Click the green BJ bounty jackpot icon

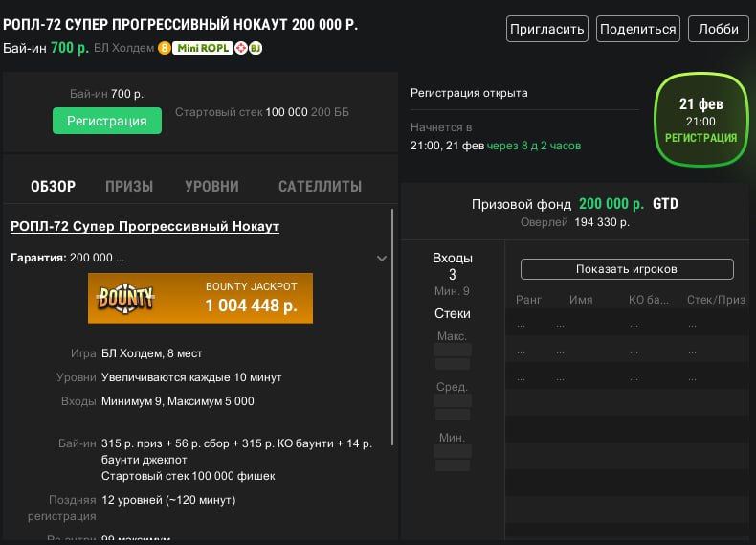click(256, 48)
